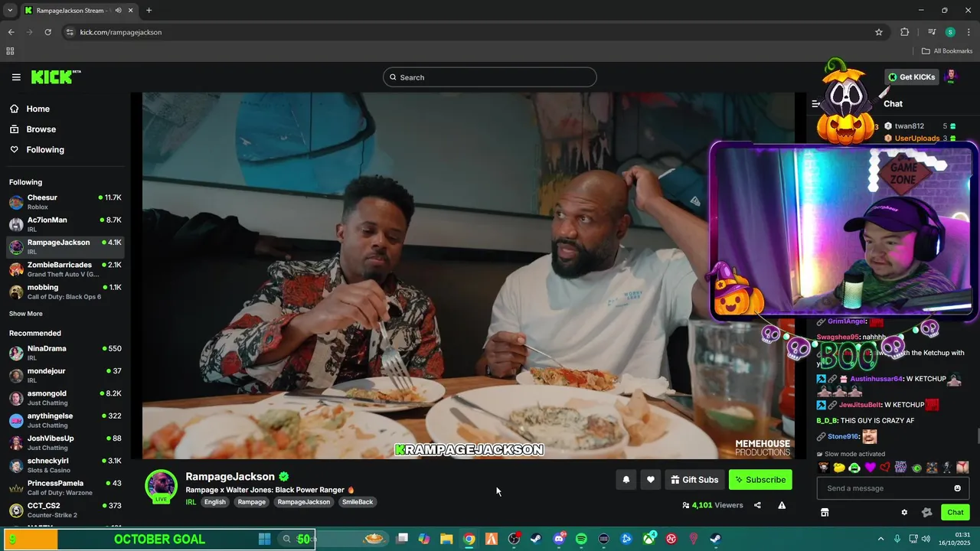Click the KICK logo
The width and height of the screenshot is (980, 551).
(55, 77)
